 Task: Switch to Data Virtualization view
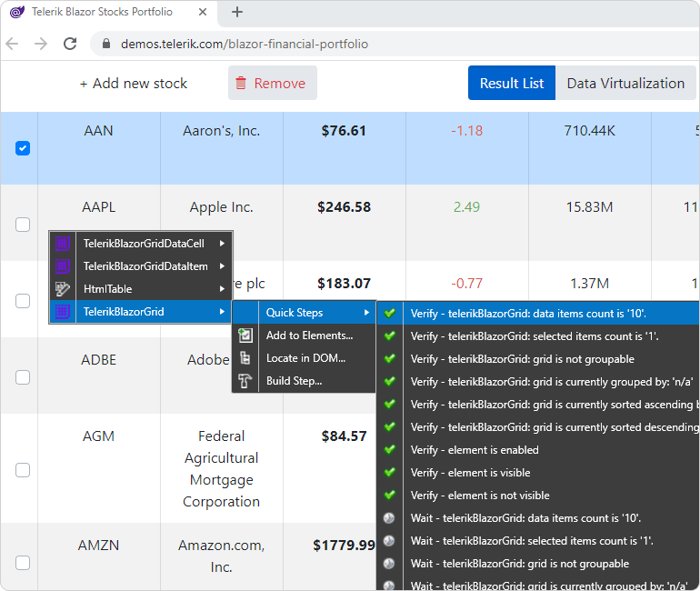(x=625, y=83)
